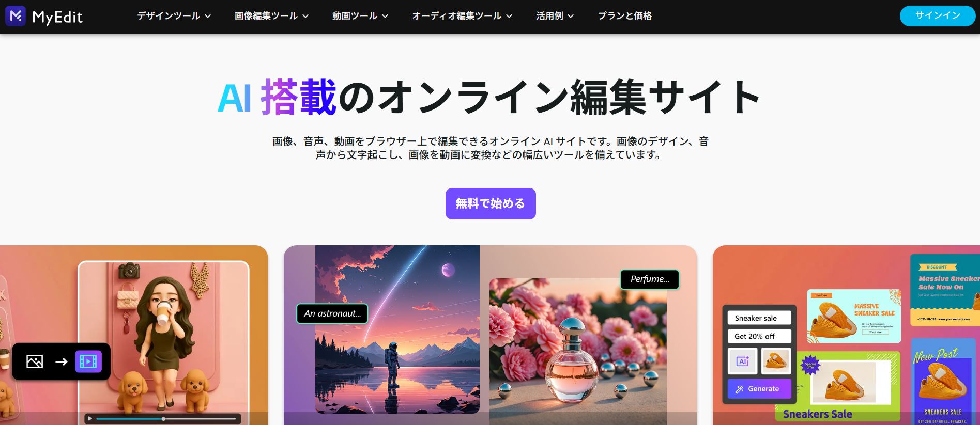Select the An astronaut... prompt label
This screenshot has height=425, width=980.
332,313
